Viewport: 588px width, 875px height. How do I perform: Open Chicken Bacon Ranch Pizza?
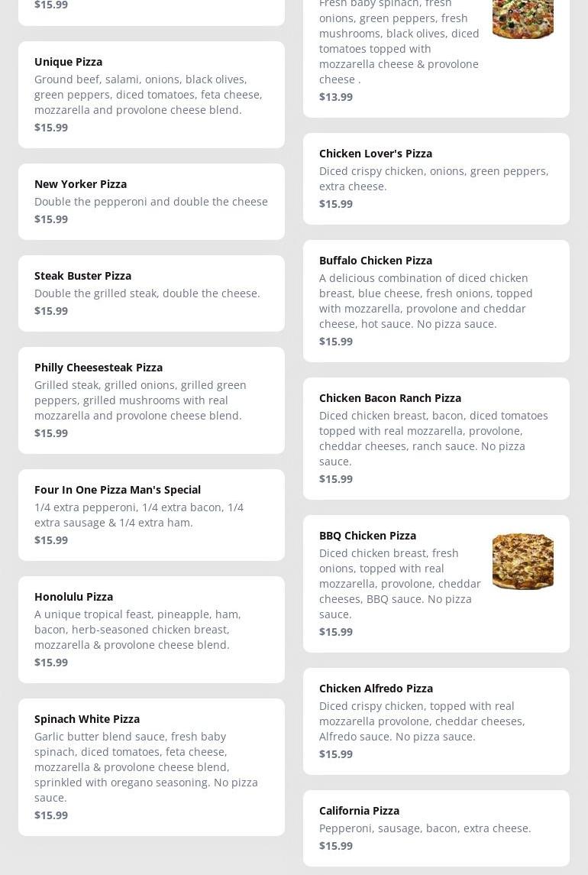(436, 438)
